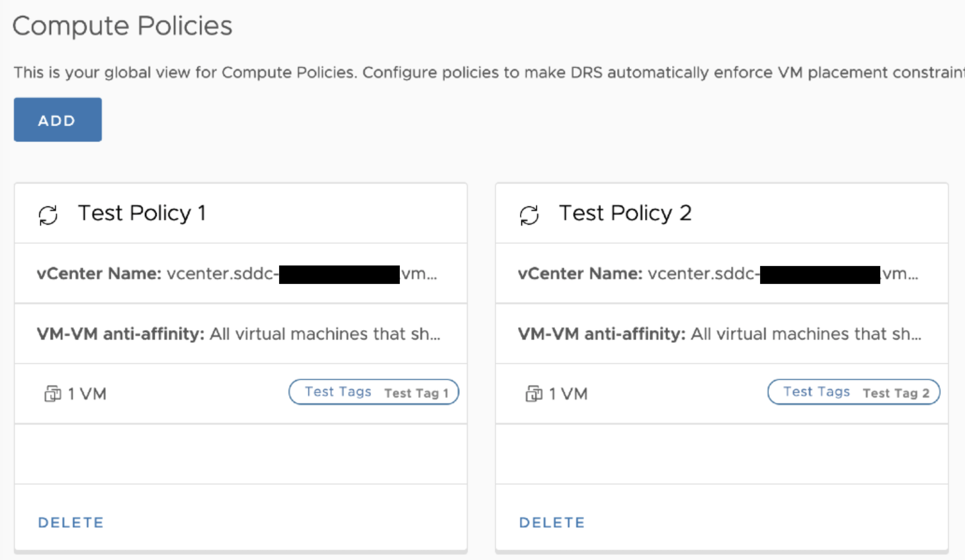The height and width of the screenshot is (560, 965).
Task: Click the VM icon in Test Policy 2 card
Action: [x=533, y=393]
